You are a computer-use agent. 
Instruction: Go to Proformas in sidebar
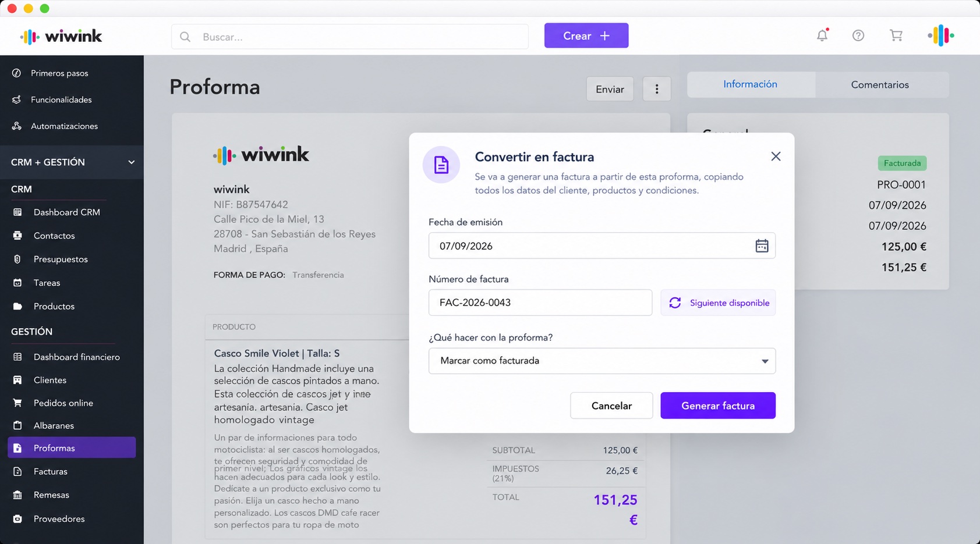[72, 448]
